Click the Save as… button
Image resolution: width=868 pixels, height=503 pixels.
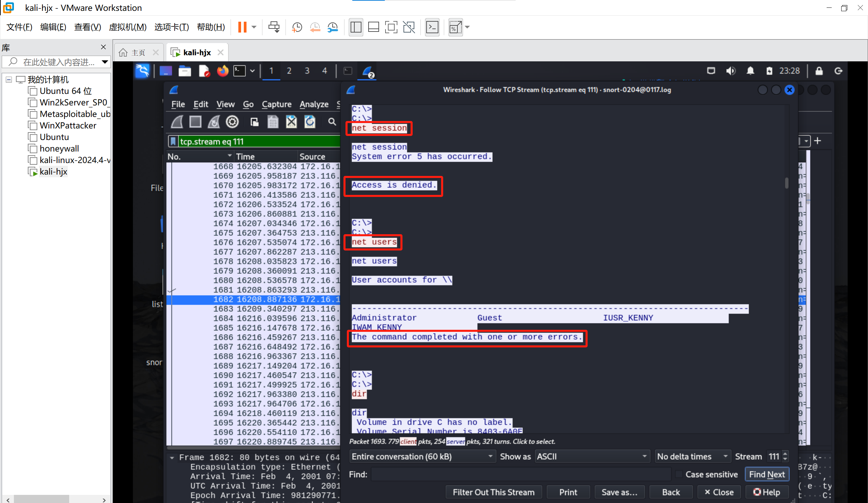click(619, 492)
